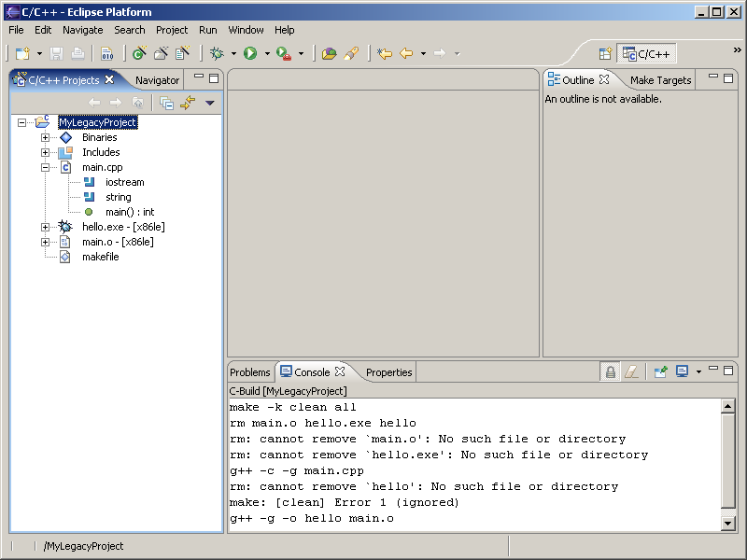The width and height of the screenshot is (747, 560).
Task: Click the External Tools run icon
Action: tap(283, 54)
